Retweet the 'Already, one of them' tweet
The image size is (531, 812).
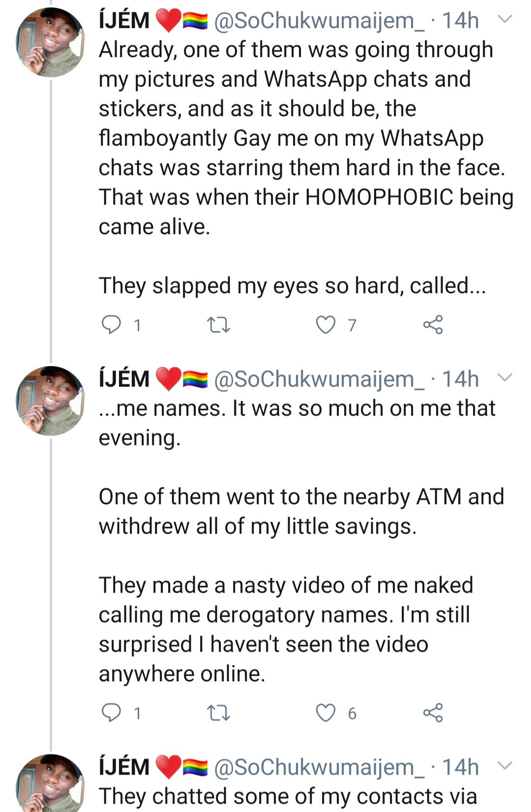pyautogui.click(x=218, y=325)
